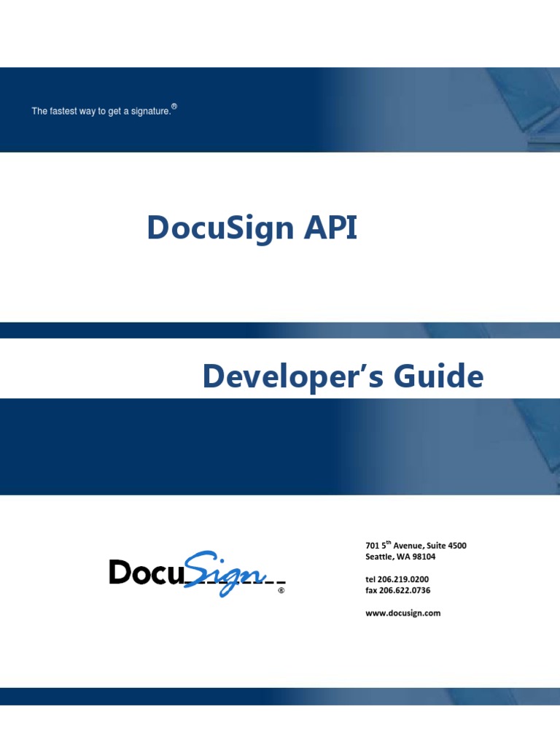The image size is (560, 747).
Task: Click the tagline 'The fastest way to get a signature.'
Action: click(x=104, y=110)
